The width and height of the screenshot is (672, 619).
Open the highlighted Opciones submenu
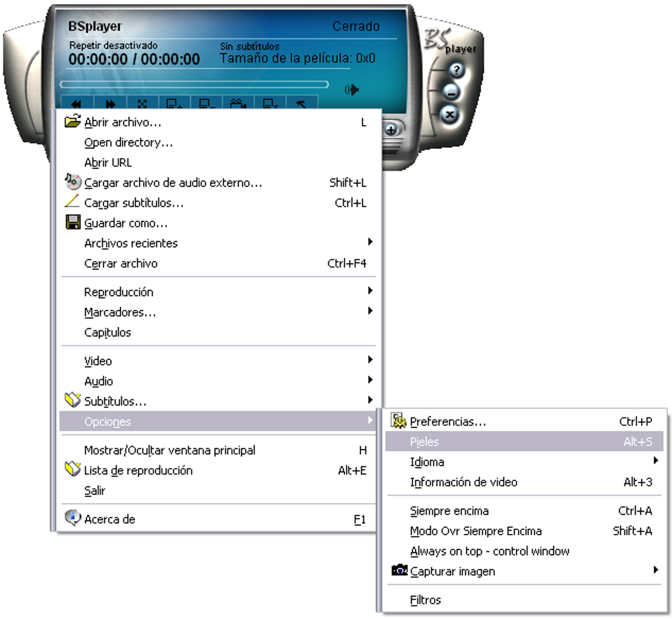click(x=218, y=421)
